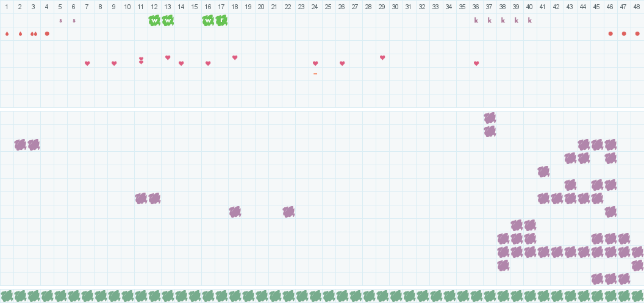Click the heart icon on day 24
644x303 pixels.
(x=315, y=63)
